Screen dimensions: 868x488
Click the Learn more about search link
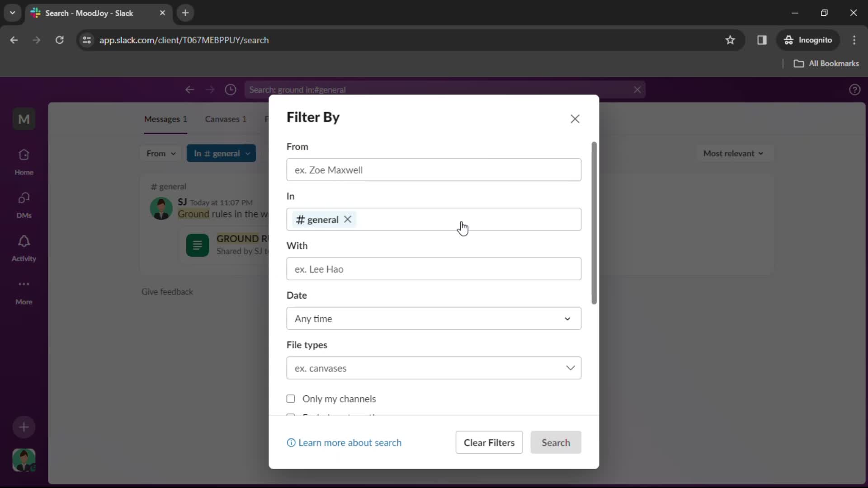345,442
